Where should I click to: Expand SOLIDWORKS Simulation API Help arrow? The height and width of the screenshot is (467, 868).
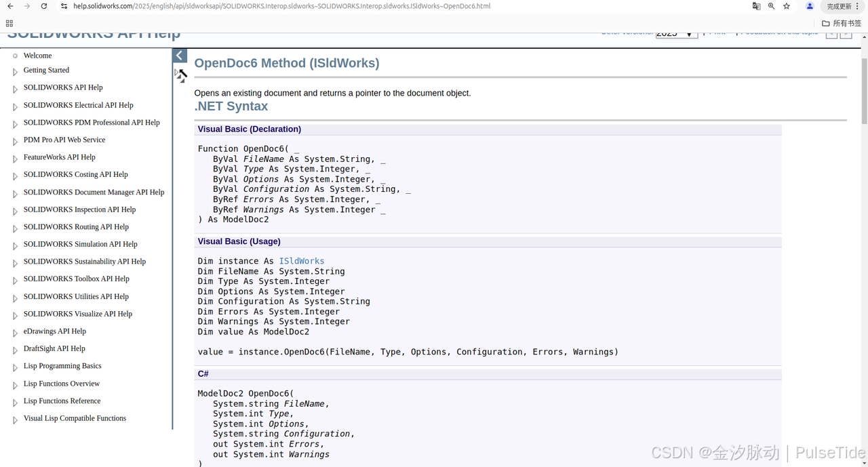[x=15, y=245]
